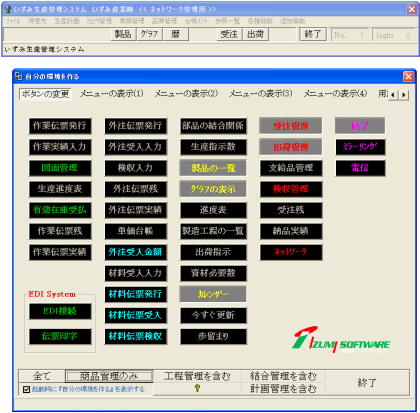Click the key icon in bottom bar
Screen dimensions: 420x413
pyautogui.click(x=197, y=388)
